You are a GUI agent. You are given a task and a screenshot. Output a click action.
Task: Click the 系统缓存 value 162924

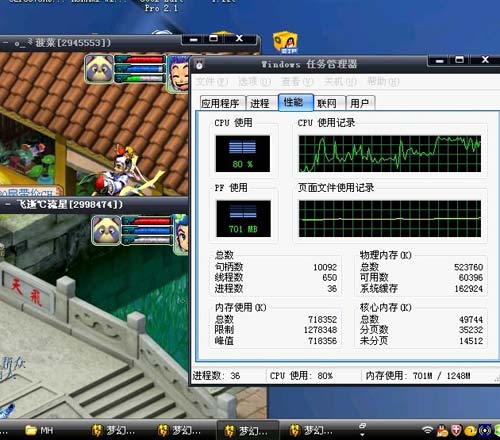click(x=468, y=288)
